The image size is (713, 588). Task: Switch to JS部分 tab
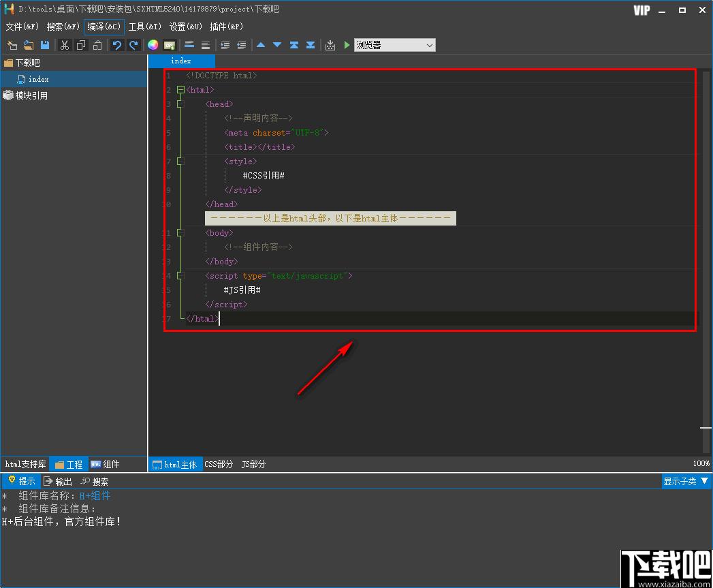click(253, 464)
